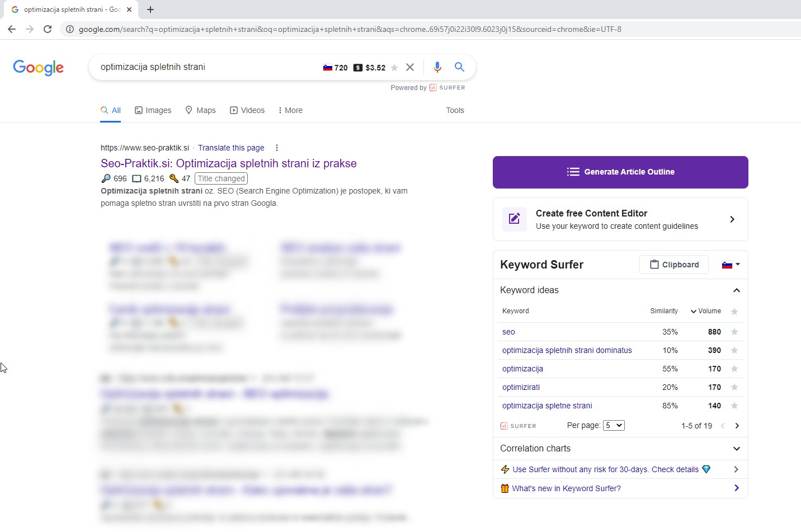Image resolution: width=801 pixels, height=532 pixels.
Task: Toggle the star next to $3.52 metric
Action: pos(394,67)
